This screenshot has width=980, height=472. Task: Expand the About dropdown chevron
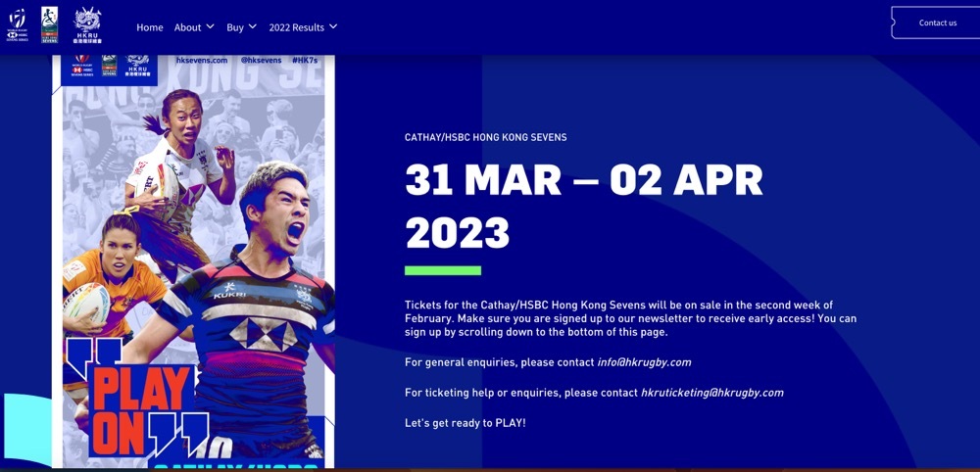[210, 26]
